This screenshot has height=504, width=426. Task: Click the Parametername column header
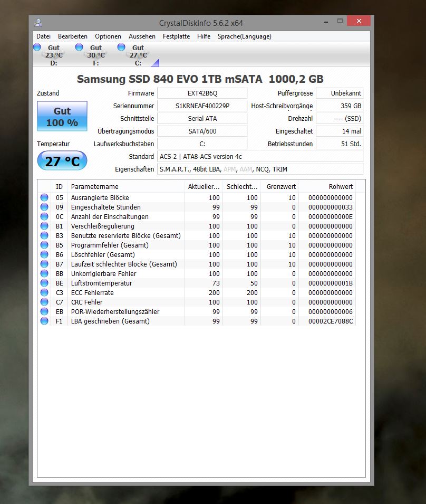(x=126, y=186)
